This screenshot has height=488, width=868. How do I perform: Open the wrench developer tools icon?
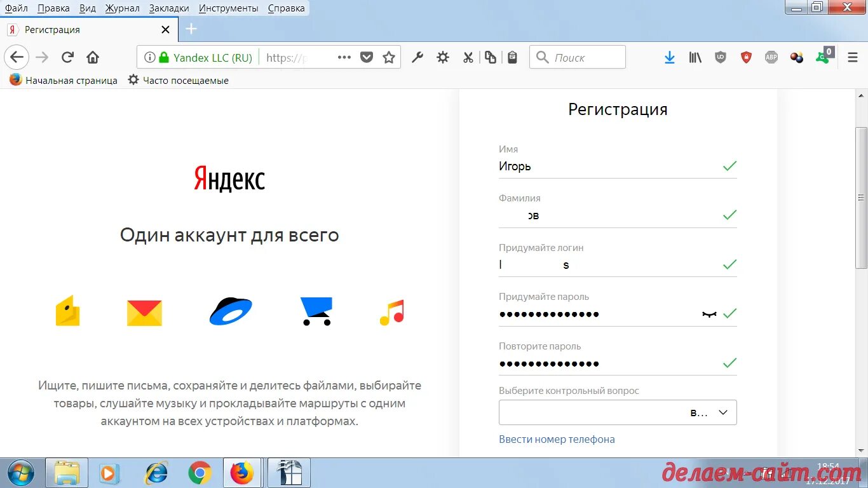(417, 57)
